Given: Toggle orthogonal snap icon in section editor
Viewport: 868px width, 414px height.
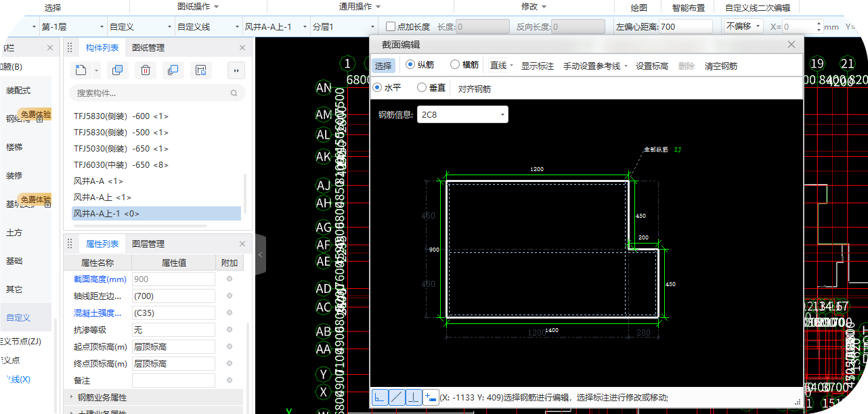Looking at the screenshot, I should tap(380, 397).
